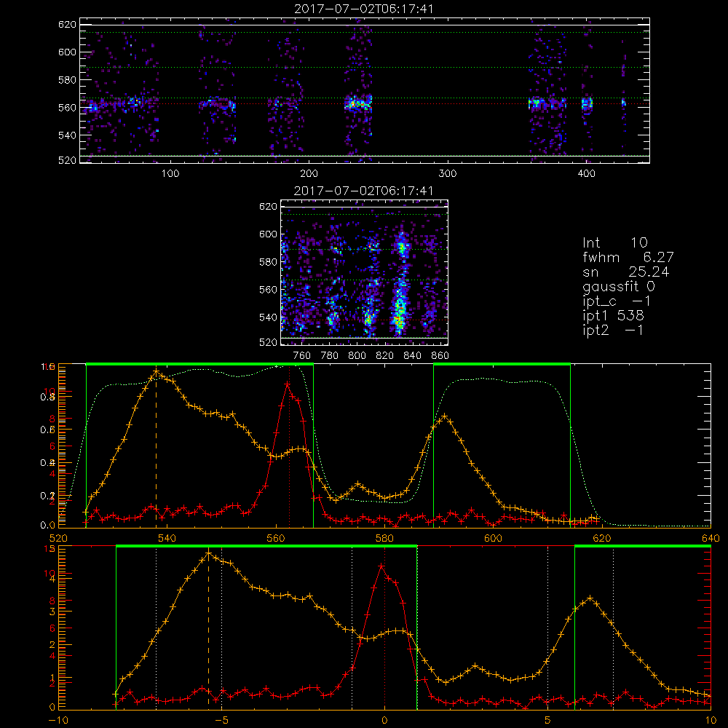Screen dimensions: 728x728
Task: Click the orange peak near 6 in the bottom plot
Action: (x=590, y=598)
